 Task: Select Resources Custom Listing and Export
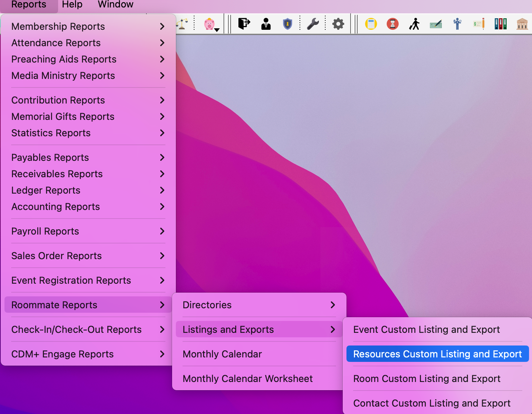tap(437, 354)
